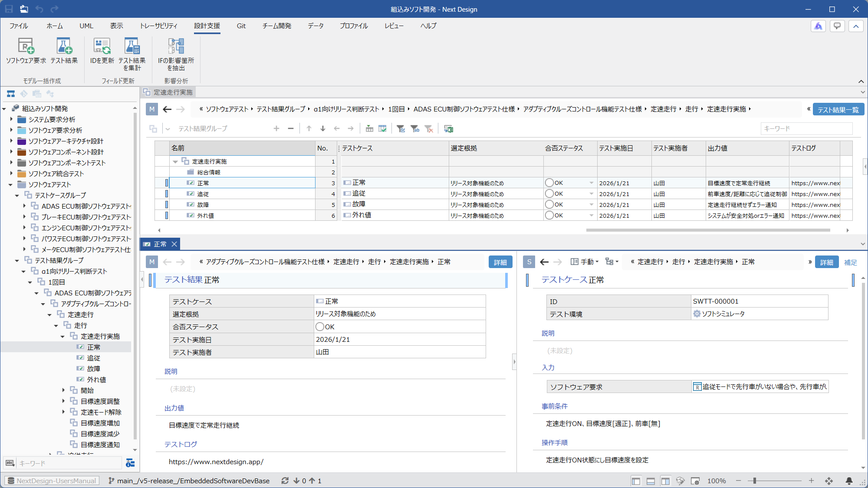Viewport: 868px width, 488px height.
Task: Switch to the 定速走行実施 editor tab
Action: tap(168, 92)
